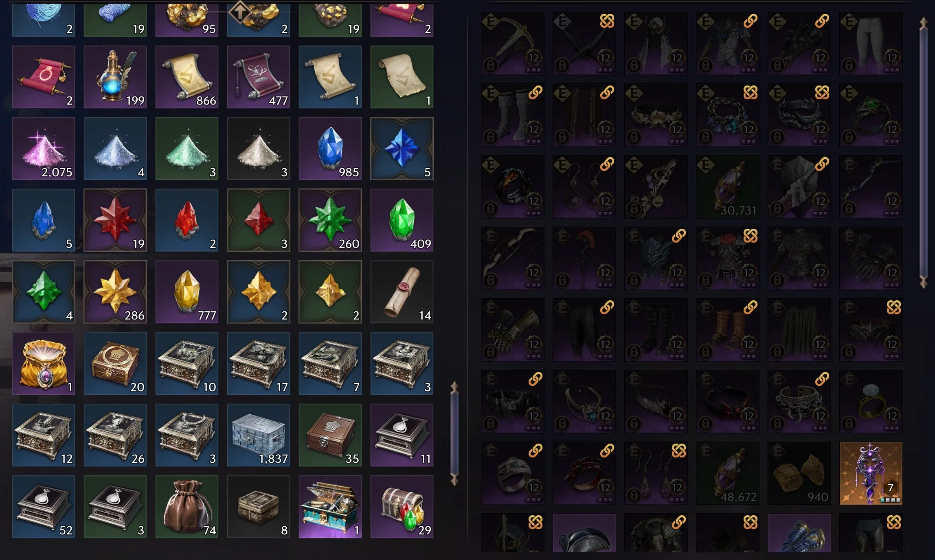The width and height of the screenshot is (935, 560).
Task: Open the glowing teal treasure chest
Action: click(x=330, y=507)
